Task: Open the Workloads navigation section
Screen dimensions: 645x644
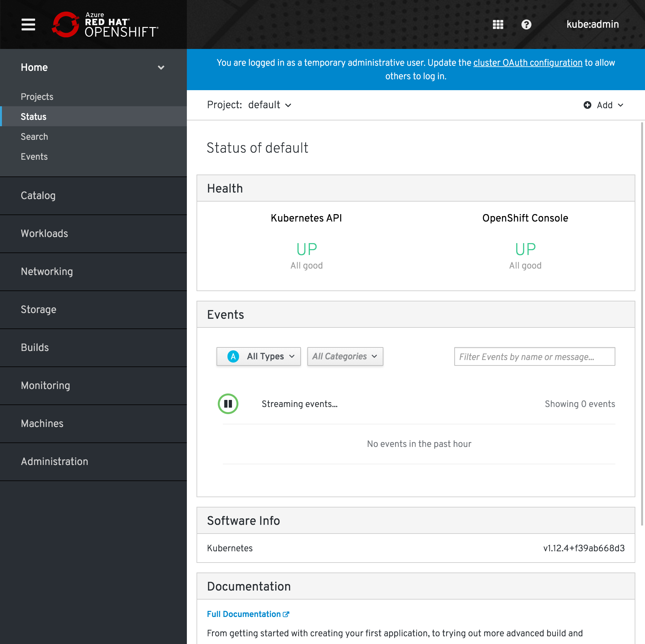Action: point(44,233)
